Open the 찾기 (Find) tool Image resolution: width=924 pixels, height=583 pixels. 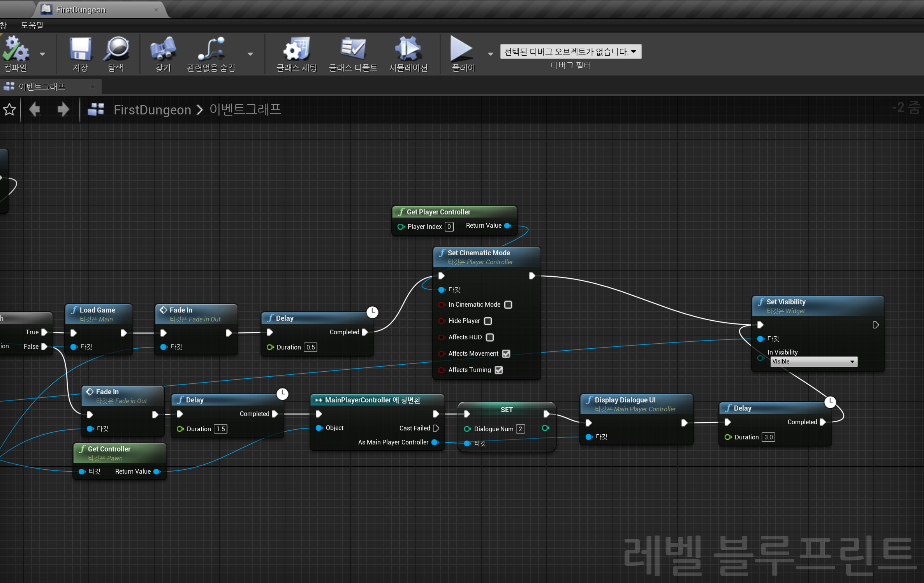pyautogui.click(x=163, y=54)
